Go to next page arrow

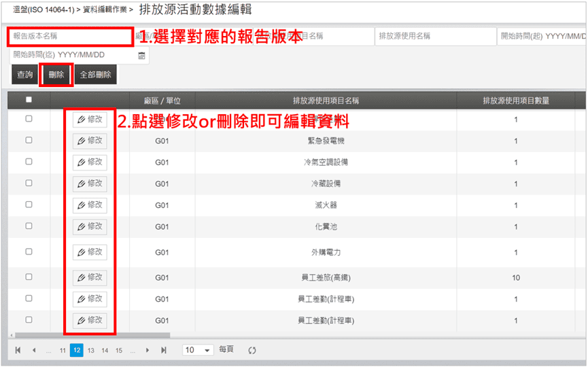pyautogui.click(x=148, y=350)
